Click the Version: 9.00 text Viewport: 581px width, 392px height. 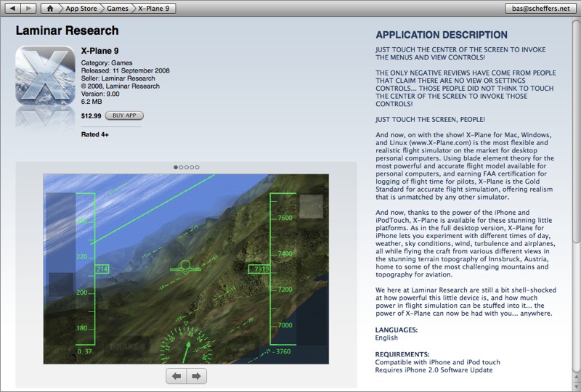pos(100,94)
